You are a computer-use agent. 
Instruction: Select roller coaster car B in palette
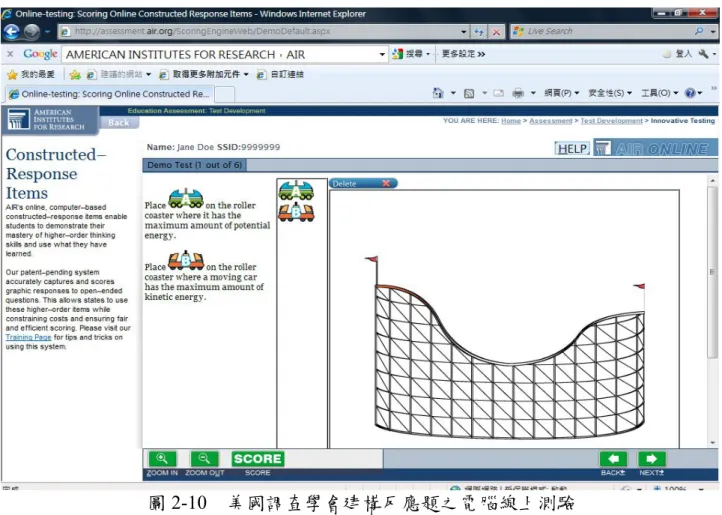(296, 212)
